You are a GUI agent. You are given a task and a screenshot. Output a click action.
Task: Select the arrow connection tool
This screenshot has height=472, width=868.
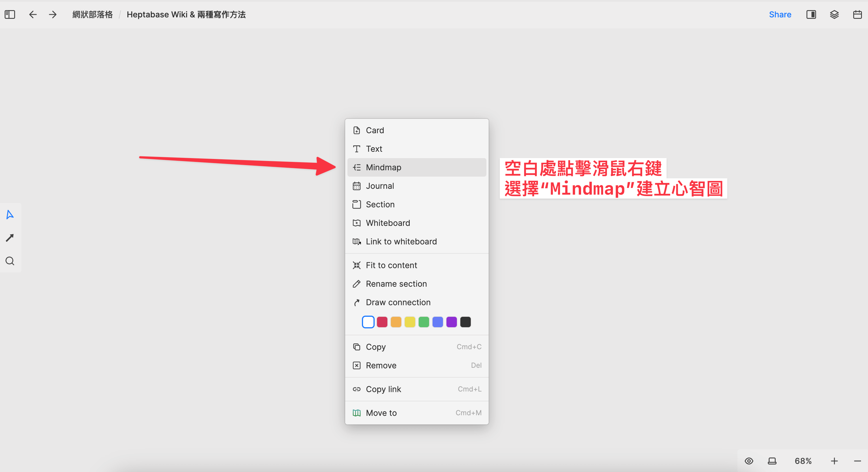pyautogui.click(x=10, y=238)
